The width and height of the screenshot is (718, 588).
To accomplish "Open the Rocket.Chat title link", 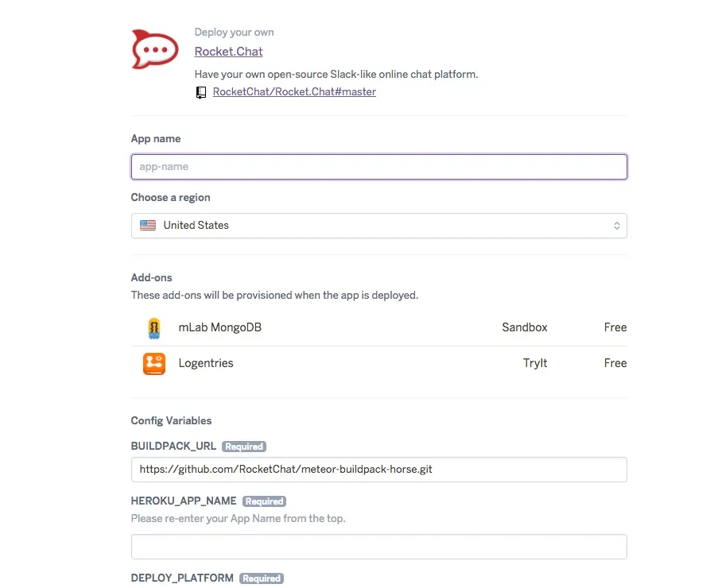I will 228,51.
